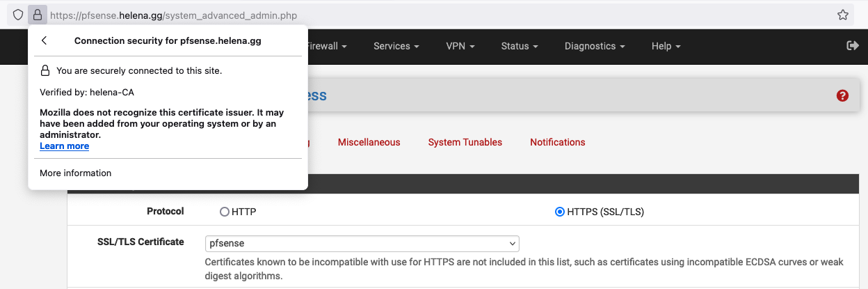
Task: Expand the Services menu
Action: click(396, 46)
